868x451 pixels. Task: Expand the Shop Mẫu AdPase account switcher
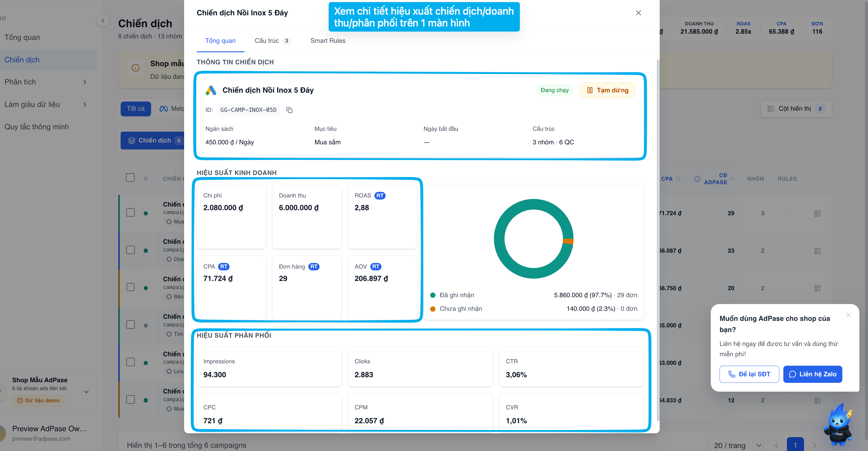point(86,392)
